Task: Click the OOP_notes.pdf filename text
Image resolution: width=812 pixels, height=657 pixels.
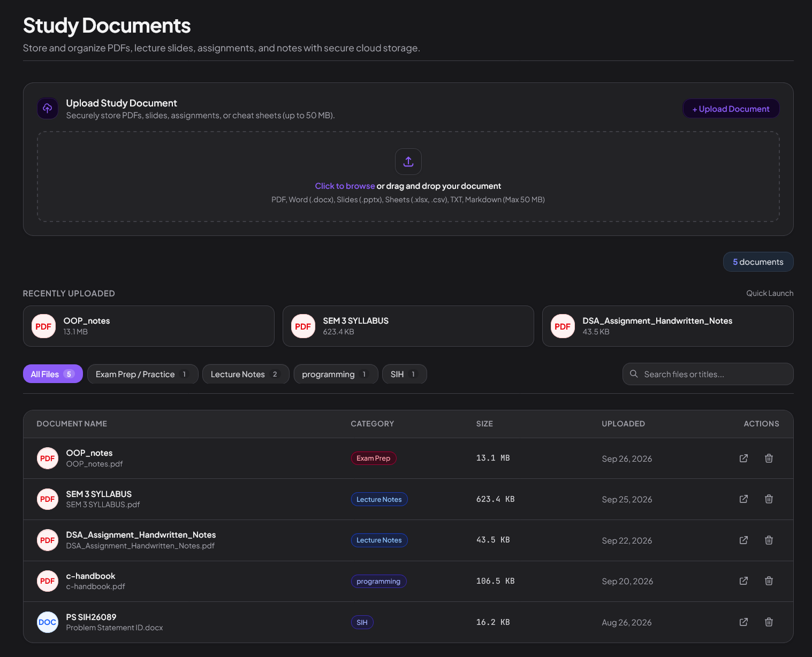Action: (x=95, y=464)
